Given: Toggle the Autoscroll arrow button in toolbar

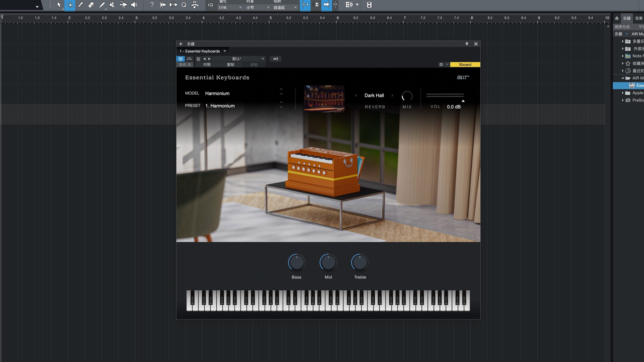Looking at the screenshot, I should tap(326, 5).
